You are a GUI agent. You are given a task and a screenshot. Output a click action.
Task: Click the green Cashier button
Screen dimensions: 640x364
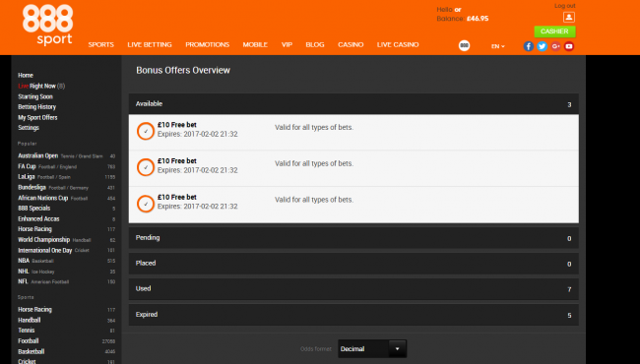tap(554, 31)
